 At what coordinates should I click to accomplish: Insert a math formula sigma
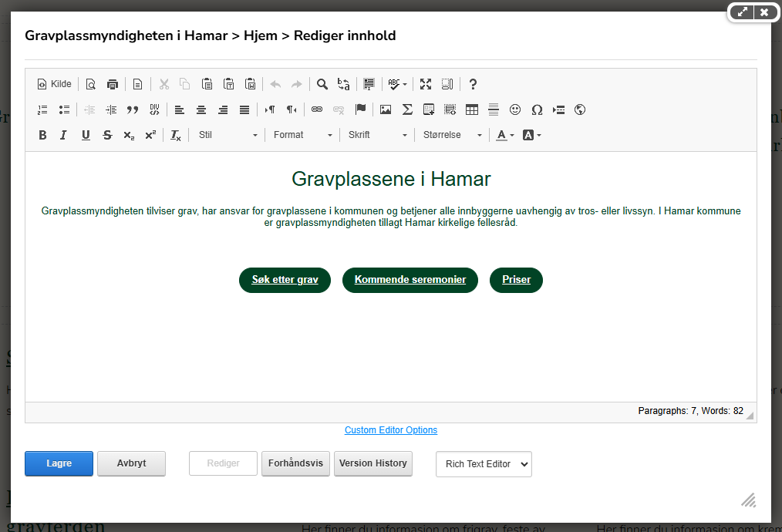click(407, 109)
